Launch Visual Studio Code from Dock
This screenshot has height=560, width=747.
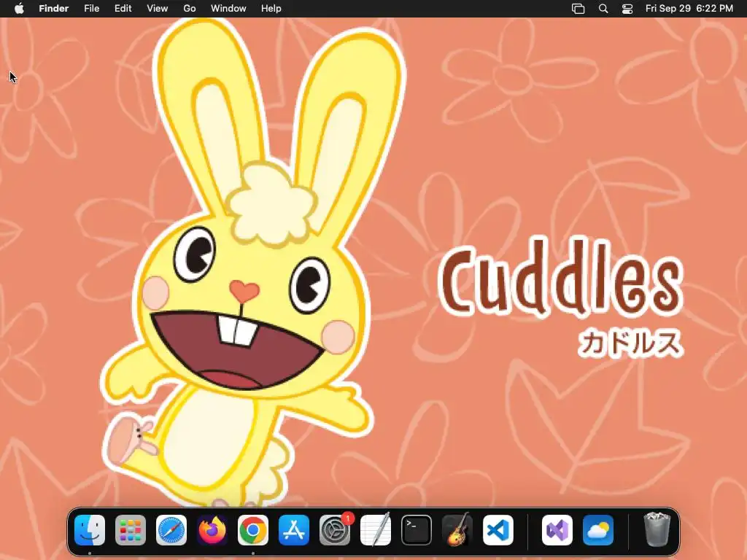pos(498,530)
